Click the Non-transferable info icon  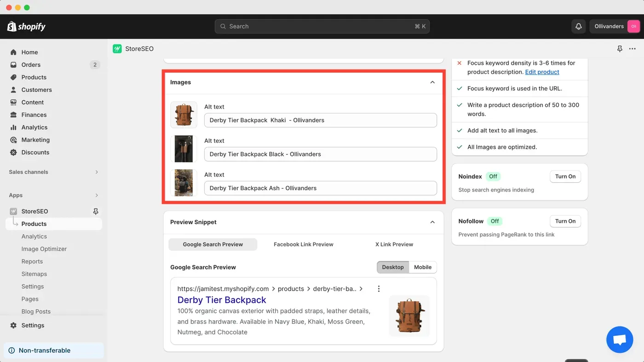pyautogui.click(x=11, y=351)
